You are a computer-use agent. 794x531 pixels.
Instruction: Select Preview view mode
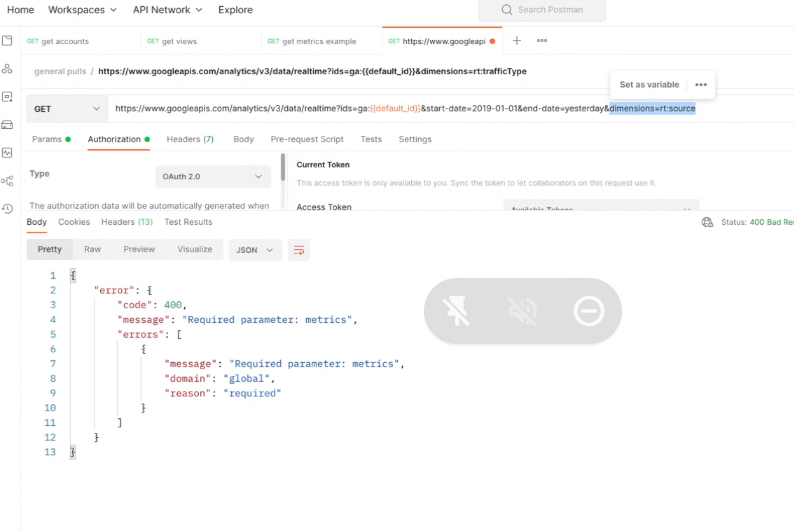pos(139,250)
